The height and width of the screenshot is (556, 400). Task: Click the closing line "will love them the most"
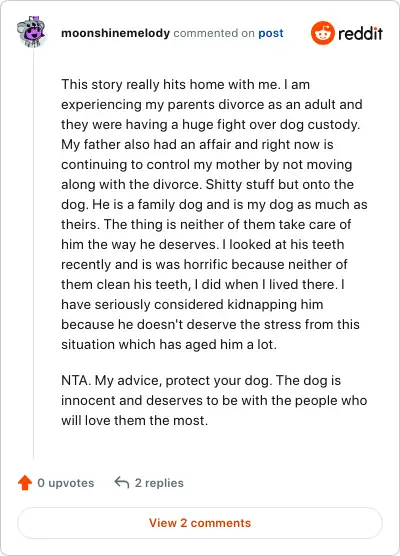134,421
